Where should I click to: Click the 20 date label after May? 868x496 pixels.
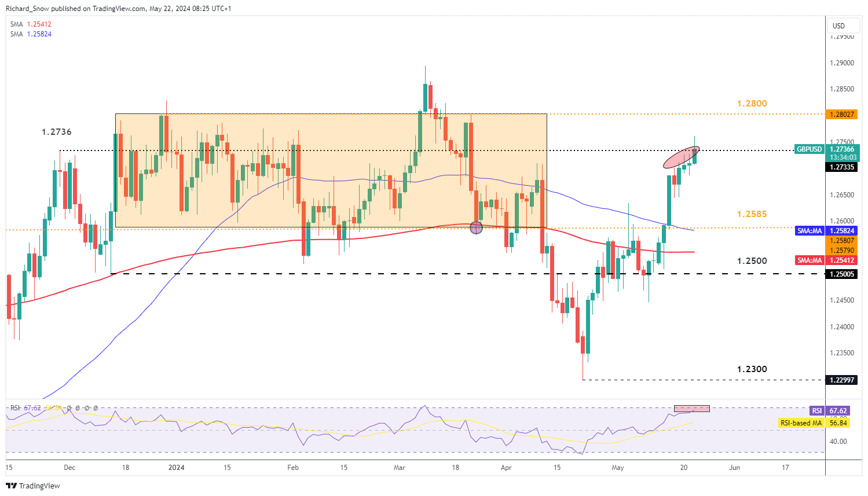coord(684,468)
